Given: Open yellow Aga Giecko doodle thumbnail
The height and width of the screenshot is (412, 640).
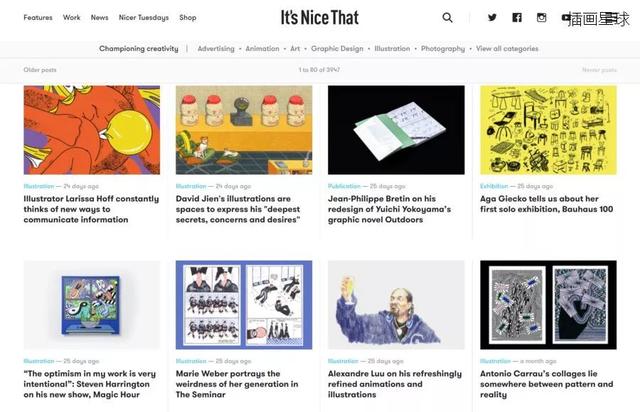Looking at the screenshot, I should pyautogui.click(x=548, y=130).
